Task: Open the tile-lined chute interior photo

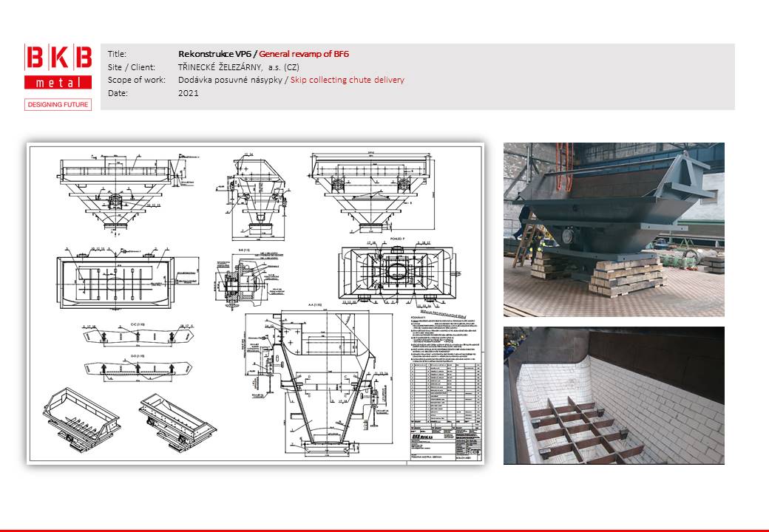Action: pos(614,395)
